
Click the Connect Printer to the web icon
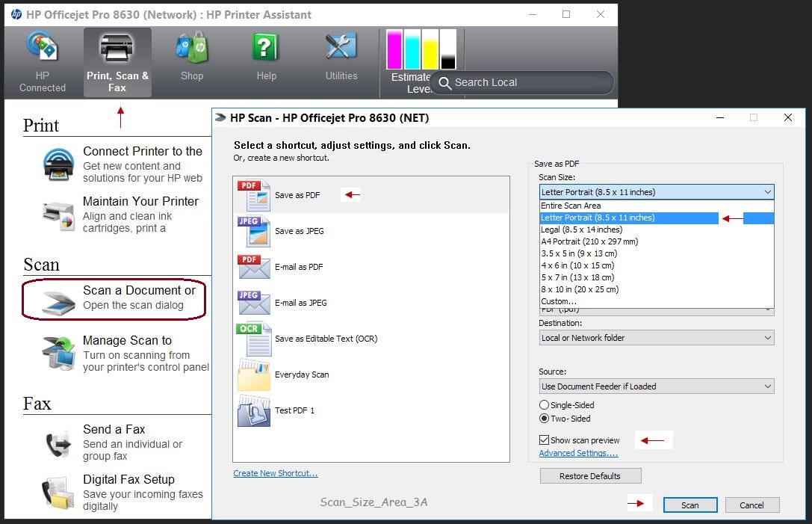click(x=58, y=164)
